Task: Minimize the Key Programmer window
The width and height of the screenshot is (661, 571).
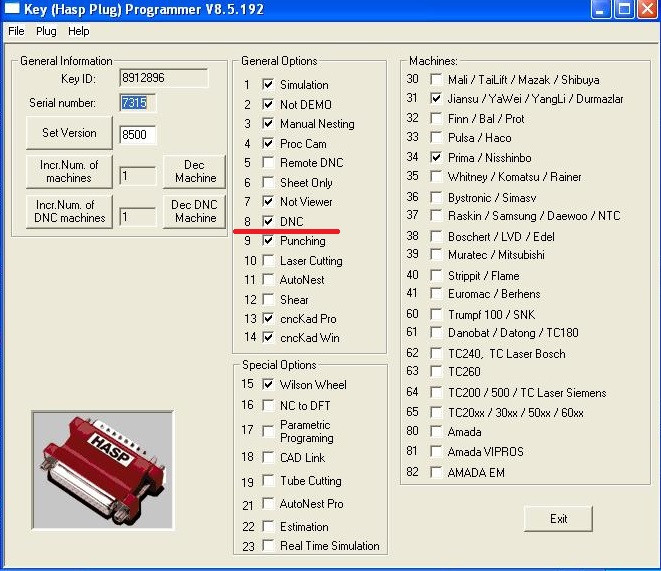Action: [600, 9]
